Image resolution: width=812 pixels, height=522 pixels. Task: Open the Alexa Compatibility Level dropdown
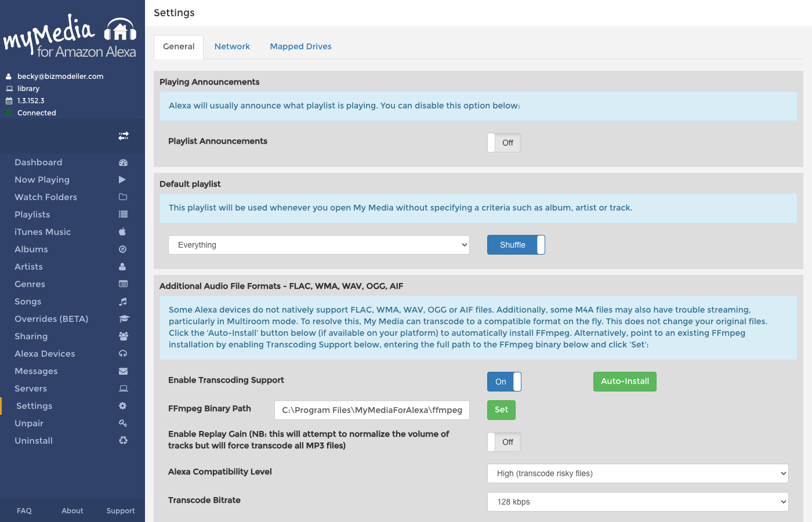click(637, 473)
